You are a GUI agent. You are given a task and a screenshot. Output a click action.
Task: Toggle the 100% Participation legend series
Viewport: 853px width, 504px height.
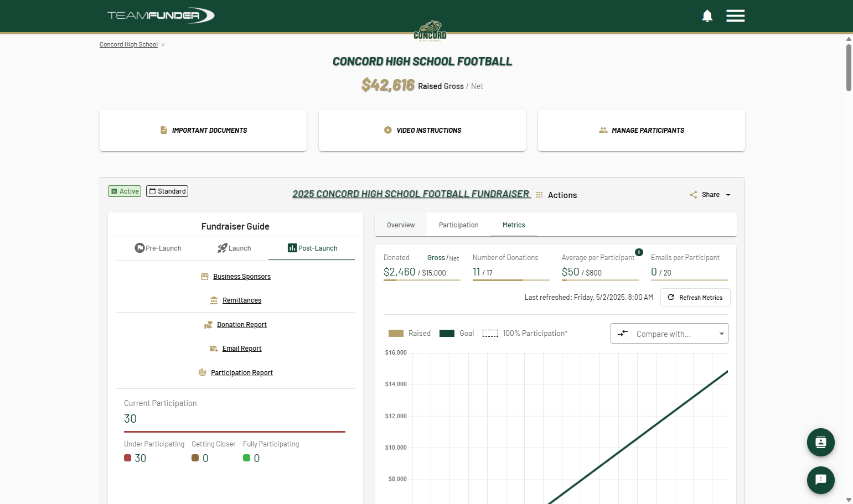tap(525, 334)
